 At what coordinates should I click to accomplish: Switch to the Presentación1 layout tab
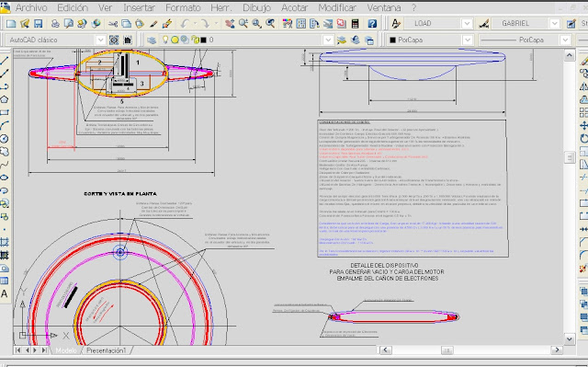(107, 350)
